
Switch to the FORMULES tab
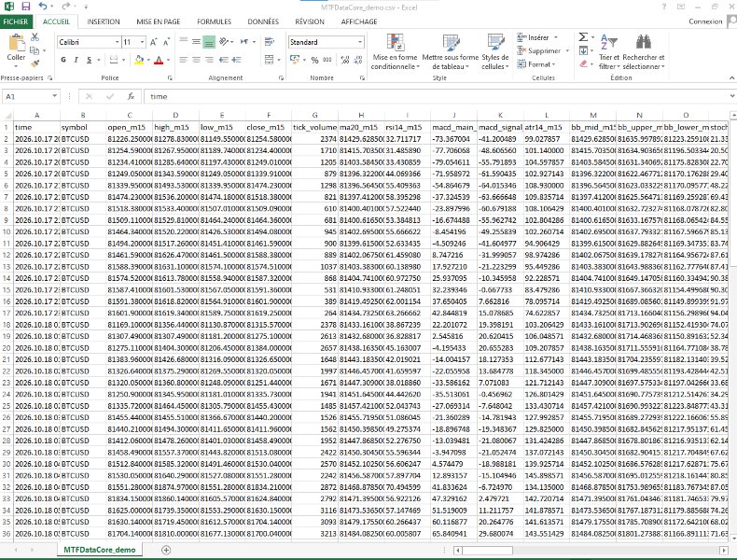[x=215, y=21]
